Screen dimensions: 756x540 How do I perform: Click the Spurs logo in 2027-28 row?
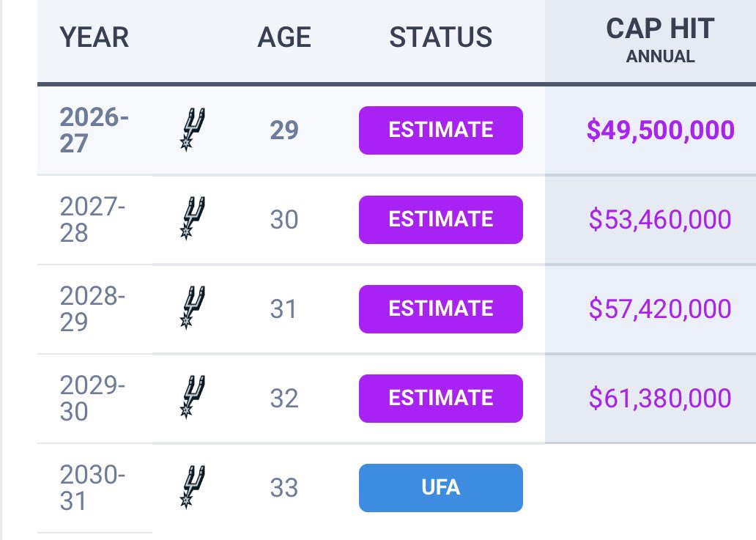click(x=193, y=218)
